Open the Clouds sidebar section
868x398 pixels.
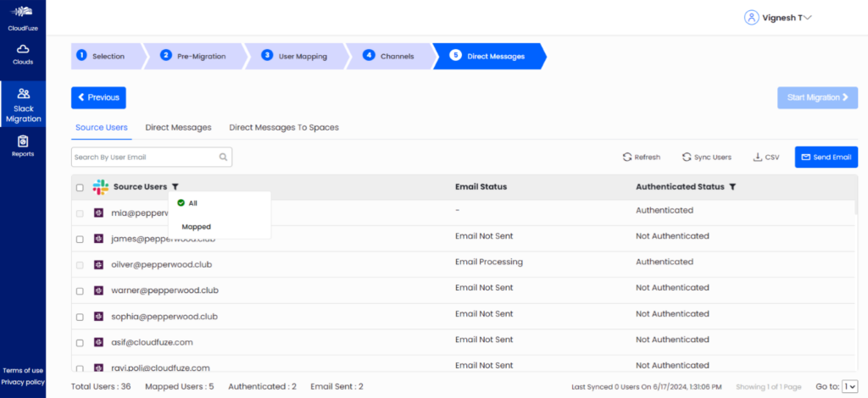(23, 55)
